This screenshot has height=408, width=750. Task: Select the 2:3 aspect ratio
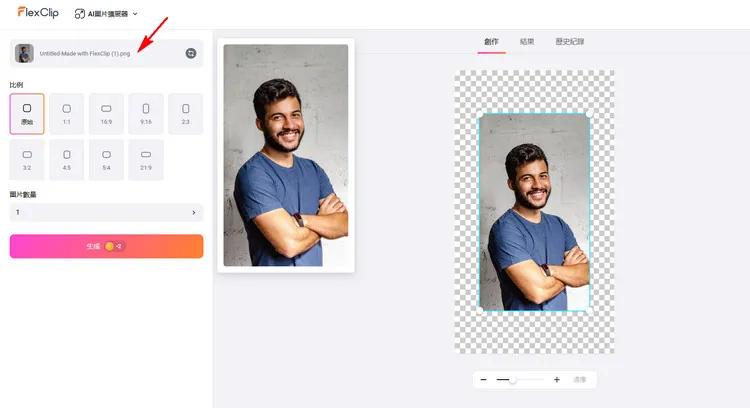click(185, 113)
